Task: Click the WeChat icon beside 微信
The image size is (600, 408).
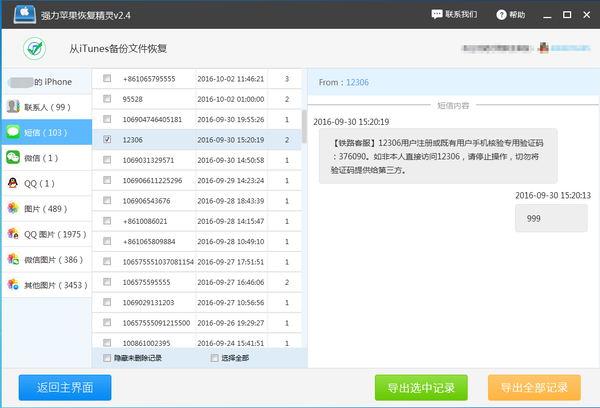Action: (13, 157)
